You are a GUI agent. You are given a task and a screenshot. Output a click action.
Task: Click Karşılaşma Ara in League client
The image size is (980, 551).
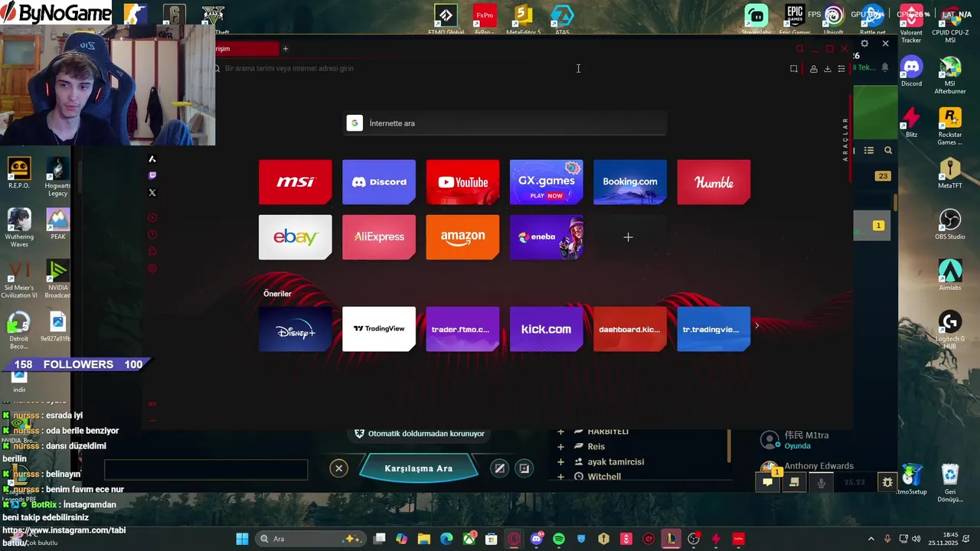[x=419, y=468]
